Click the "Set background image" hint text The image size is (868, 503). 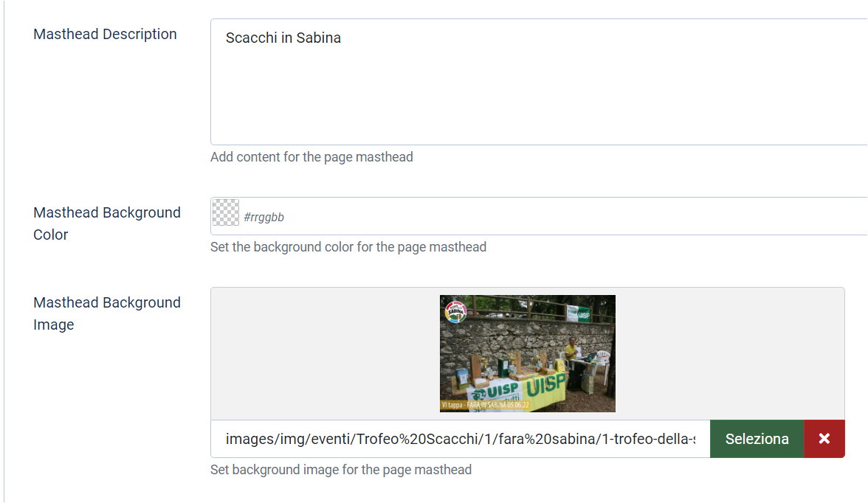(341, 470)
